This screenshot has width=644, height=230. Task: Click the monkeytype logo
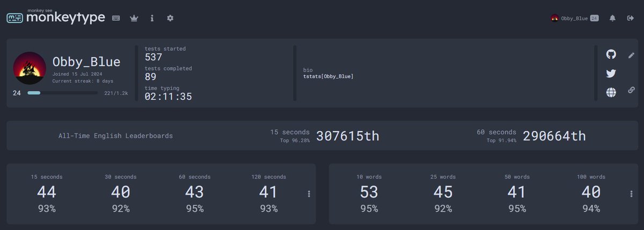click(55, 17)
